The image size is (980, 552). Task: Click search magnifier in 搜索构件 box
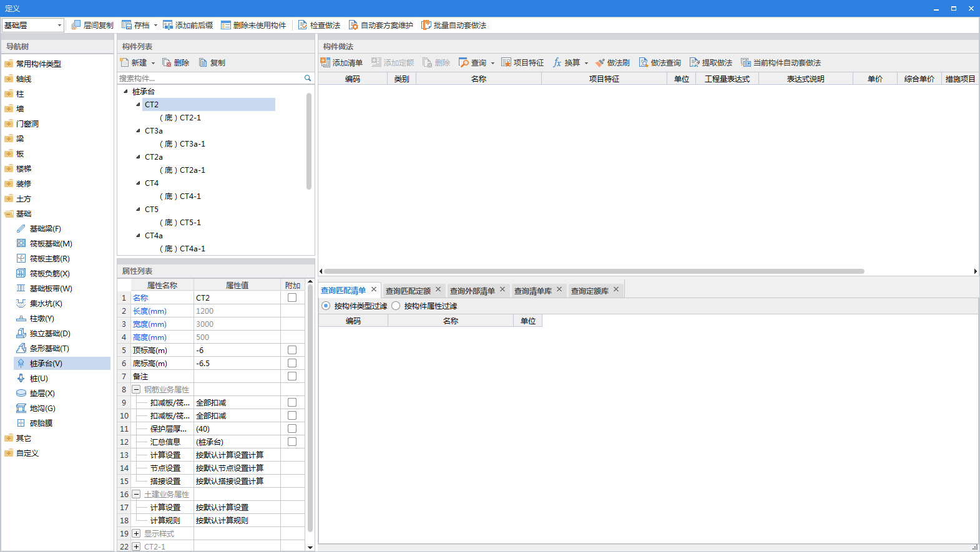click(308, 78)
